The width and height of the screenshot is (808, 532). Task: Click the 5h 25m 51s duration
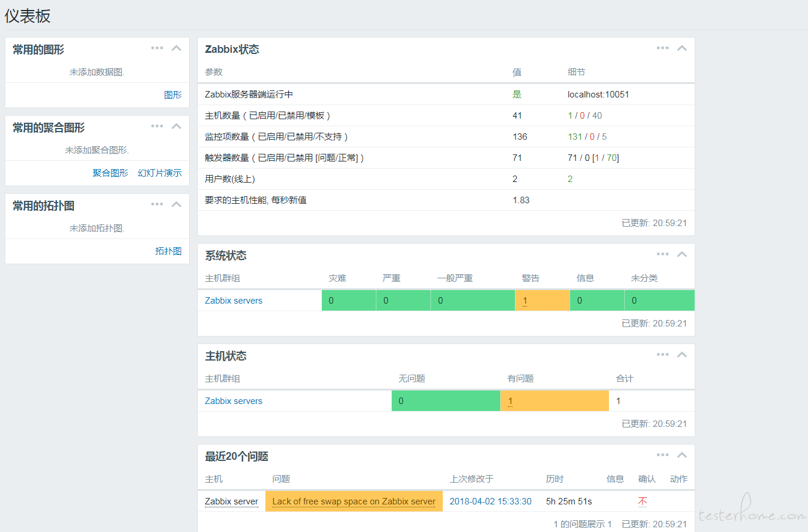(569, 501)
